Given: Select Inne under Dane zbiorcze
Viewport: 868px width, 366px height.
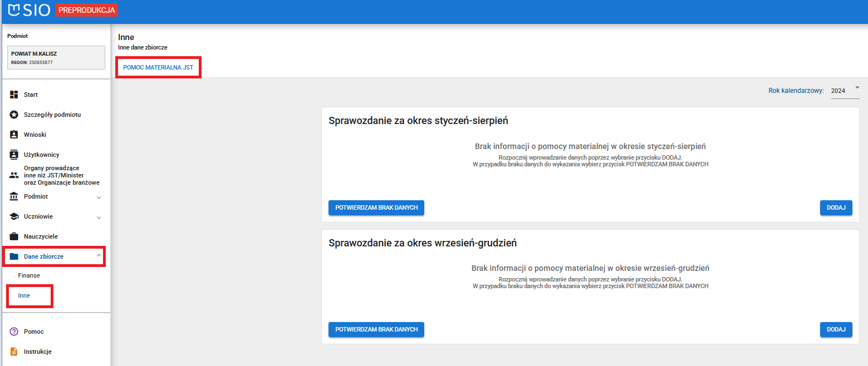Looking at the screenshot, I should click(x=24, y=295).
